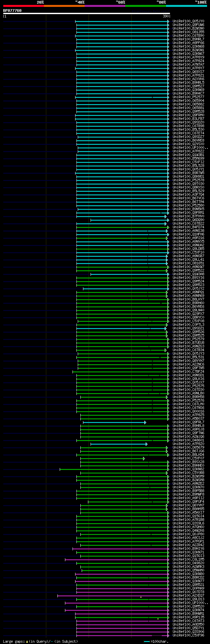Open hit UniRef100_A7P8Y9
The height and width of the screenshot is (644, 210).
coord(188,57)
